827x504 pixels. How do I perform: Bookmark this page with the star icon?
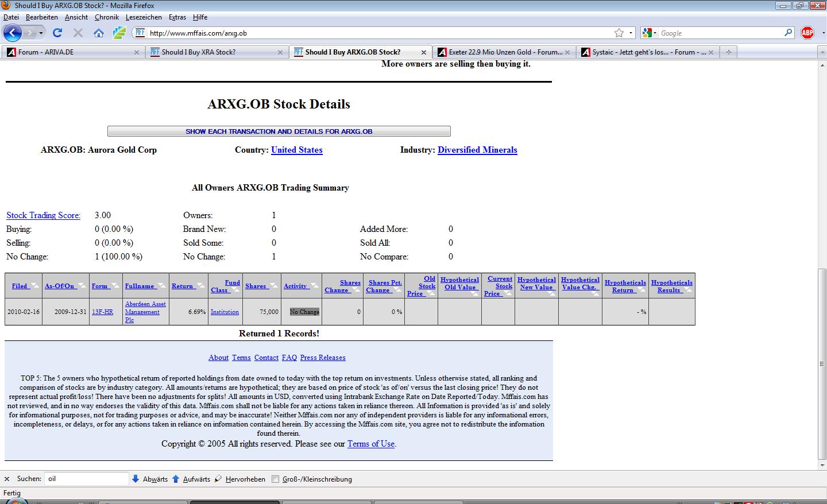619,33
